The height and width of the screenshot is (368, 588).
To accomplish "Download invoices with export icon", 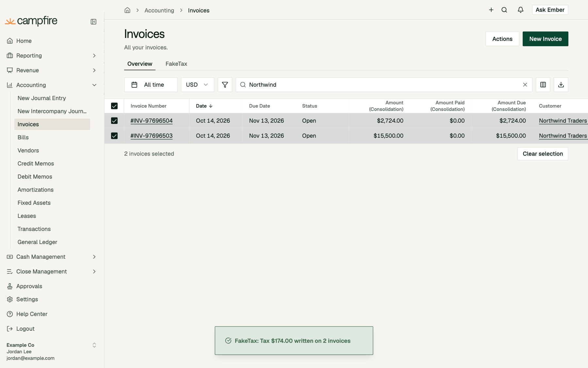I will tap(561, 85).
